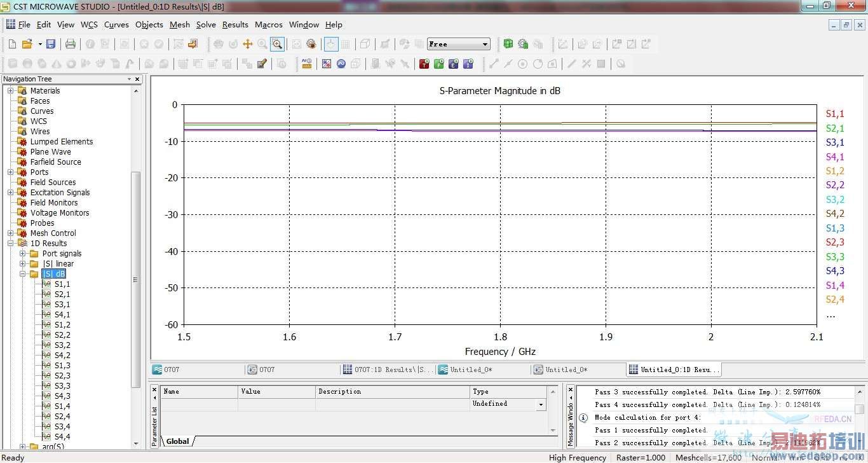
Task: Start the frequency domain solver (green F) icon
Action: click(438, 64)
